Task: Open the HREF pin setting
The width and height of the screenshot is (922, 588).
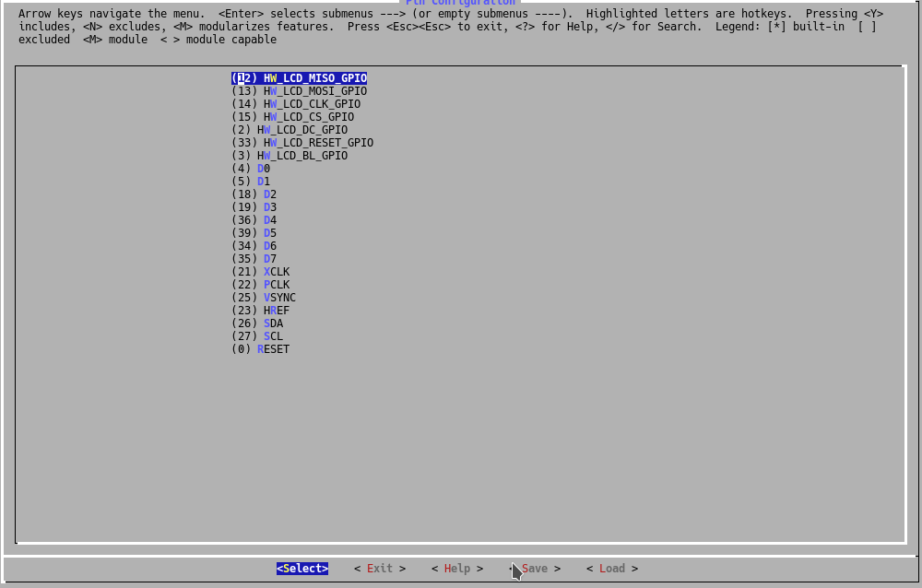Action: (x=262, y=311)
